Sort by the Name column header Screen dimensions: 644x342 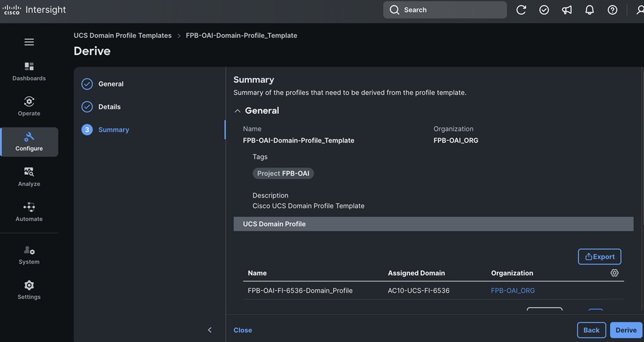[x=257, y=273]
